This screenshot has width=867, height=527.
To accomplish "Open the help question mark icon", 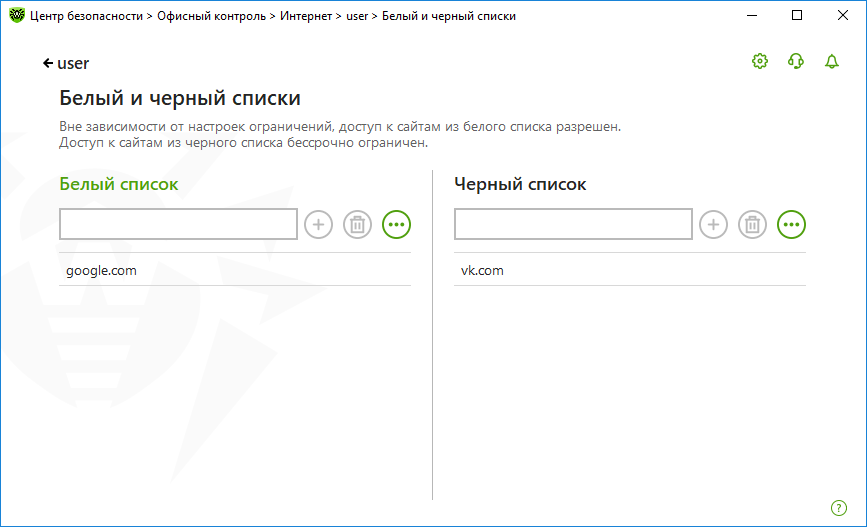I will pyautogui.click(x=839, y=508).
